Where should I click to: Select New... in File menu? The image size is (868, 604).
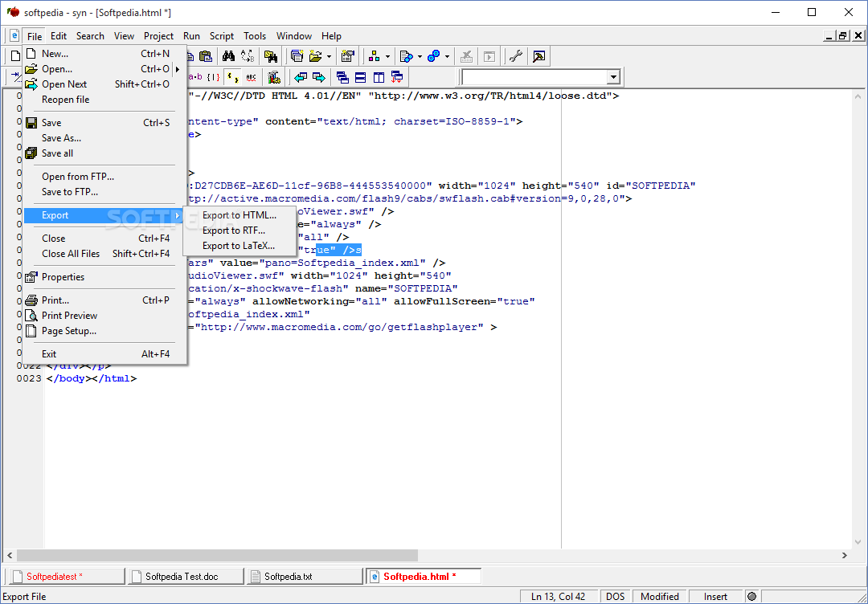click(104, 54)
